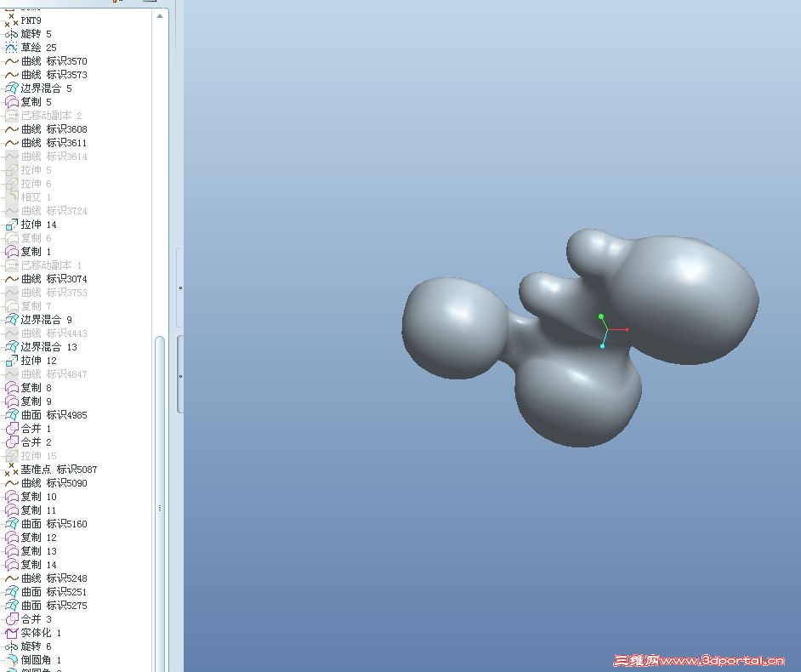This screenshot has width=801, height=672.
Task: Select feature 复制 8 in model tree
Action: [37, 388]
